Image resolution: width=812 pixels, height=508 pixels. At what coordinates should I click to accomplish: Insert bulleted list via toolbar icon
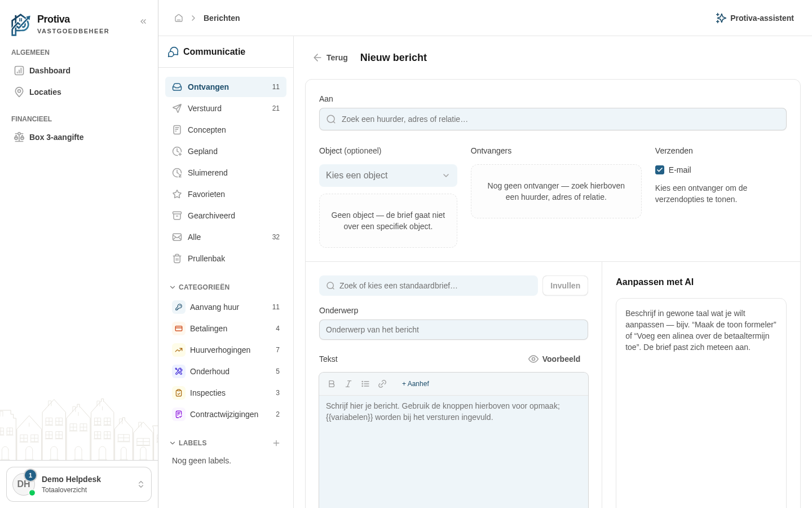click(365, 384)
